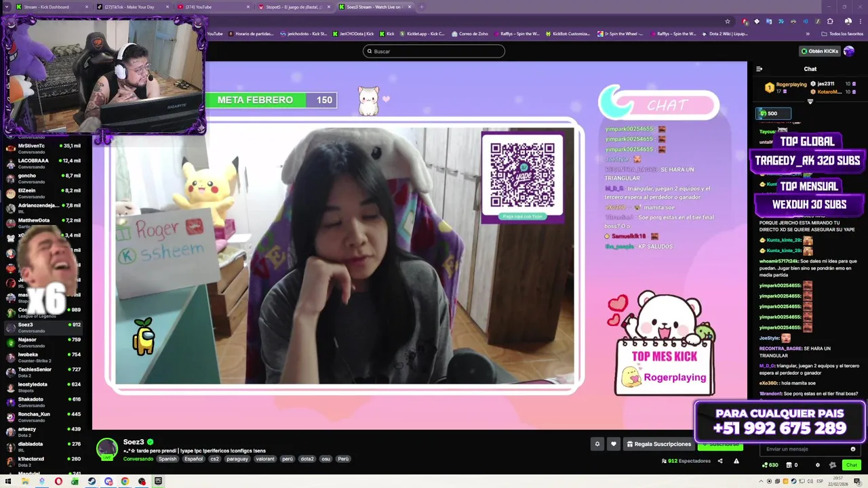Open the Shakadoto channel in the sidebar
868x488 pixels.
click(45, 402)
